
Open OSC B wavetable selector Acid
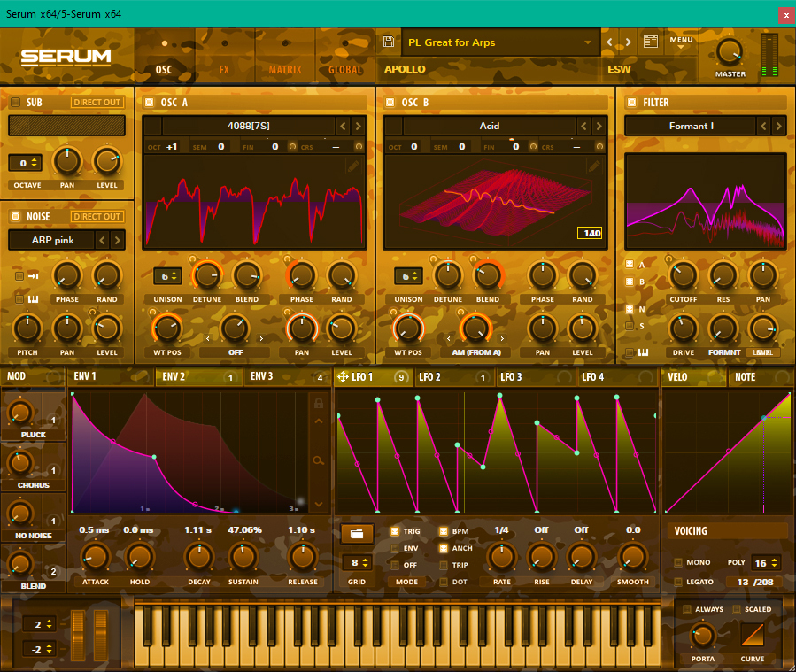pos(490,126)
